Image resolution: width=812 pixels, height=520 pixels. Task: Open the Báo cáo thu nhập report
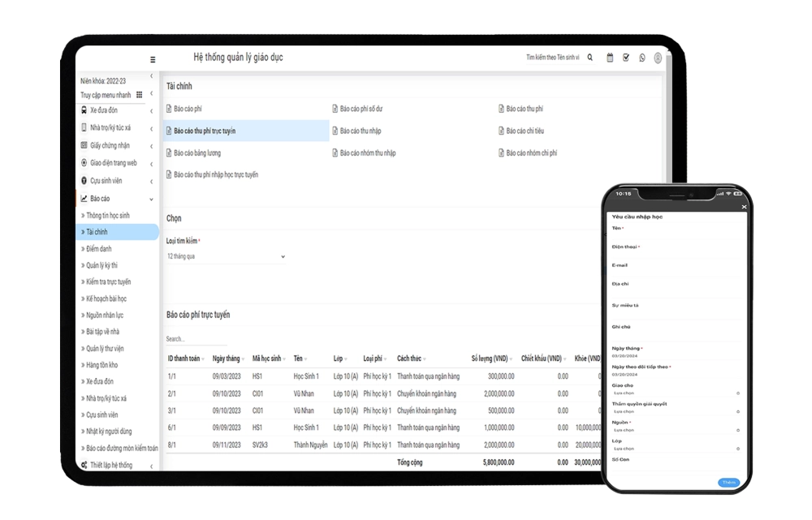point(361,131)
